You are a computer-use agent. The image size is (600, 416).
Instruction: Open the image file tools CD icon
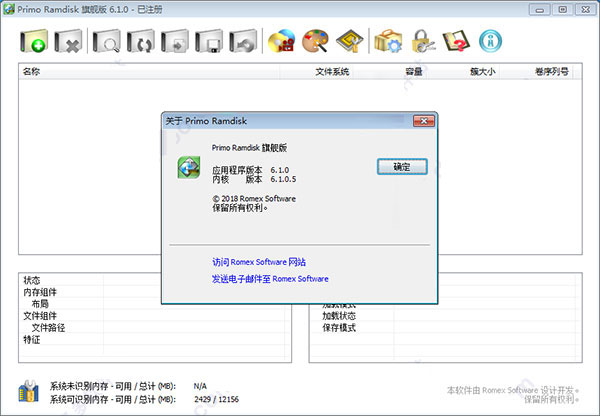click(x=282, y=41)
